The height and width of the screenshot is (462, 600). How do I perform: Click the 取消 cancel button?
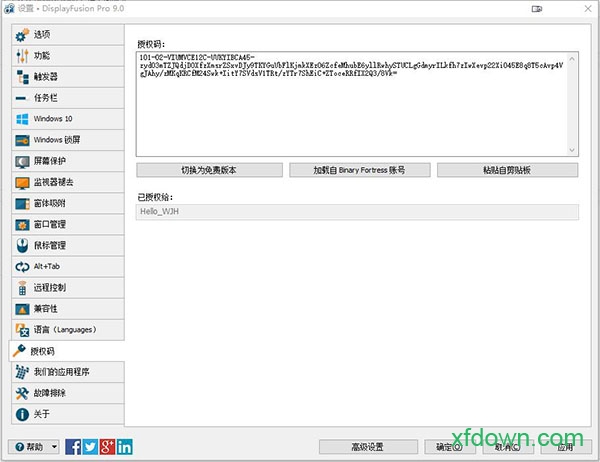pos(508,447)
